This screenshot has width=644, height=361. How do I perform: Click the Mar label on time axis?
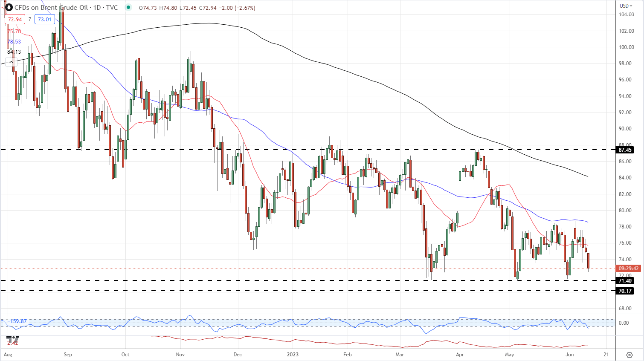coord(400,355)
